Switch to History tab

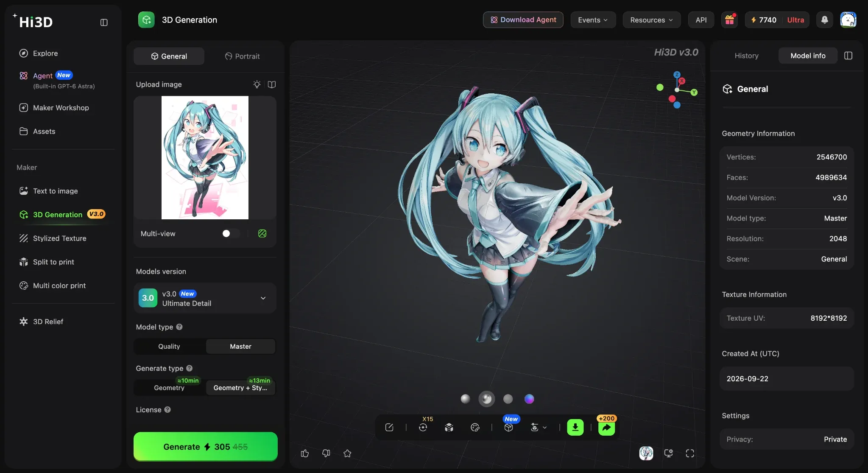pyautogui.click(x=746, y=56)
